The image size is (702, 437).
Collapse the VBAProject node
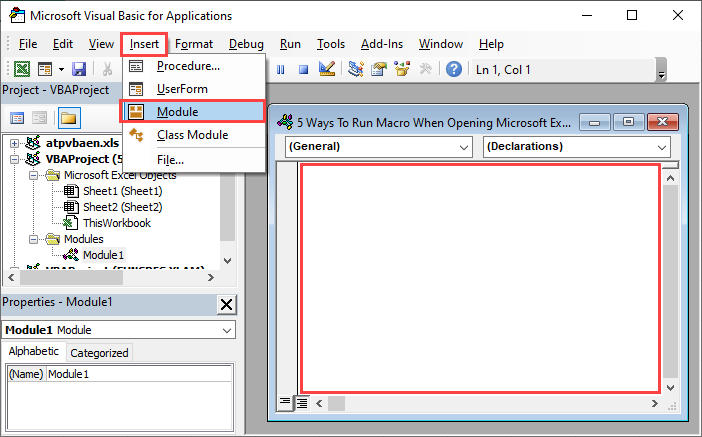(15, 159)
